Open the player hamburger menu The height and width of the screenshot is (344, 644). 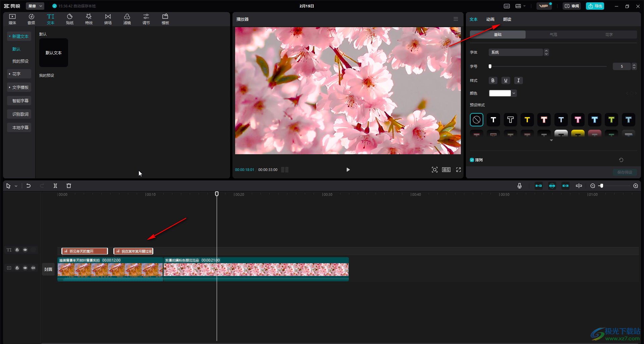pyautogui.click(x=456, y=19)
